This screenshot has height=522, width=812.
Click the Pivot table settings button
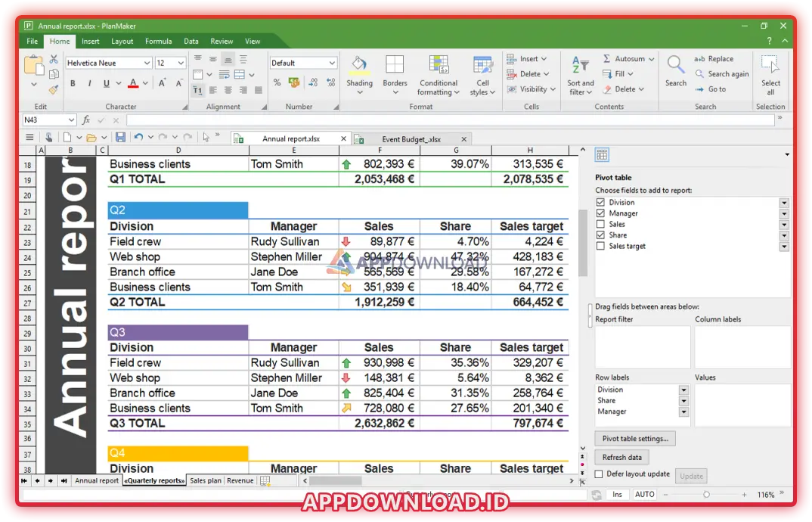pos(635,439)
